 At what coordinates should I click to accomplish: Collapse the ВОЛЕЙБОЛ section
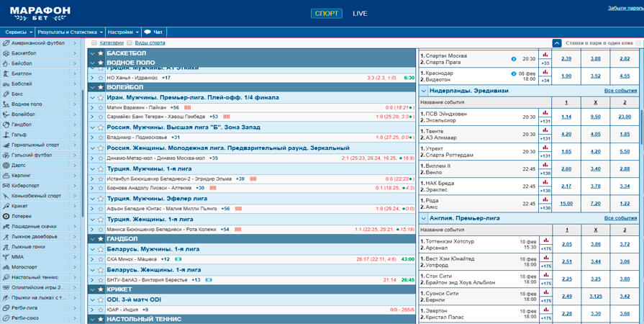[x=92, y=87]
